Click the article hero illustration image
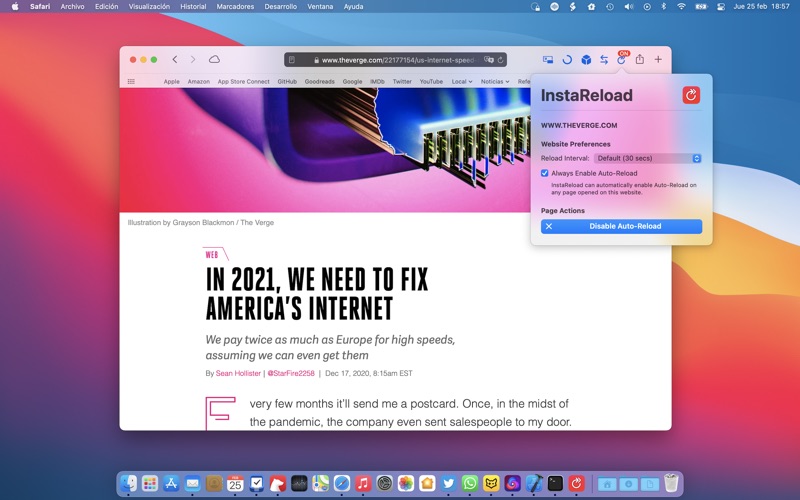800x500 pixels. pos(325,150)
